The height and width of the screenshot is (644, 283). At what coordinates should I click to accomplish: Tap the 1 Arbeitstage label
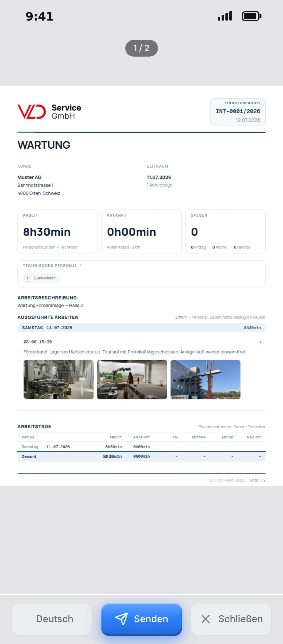tap(159, 185)
